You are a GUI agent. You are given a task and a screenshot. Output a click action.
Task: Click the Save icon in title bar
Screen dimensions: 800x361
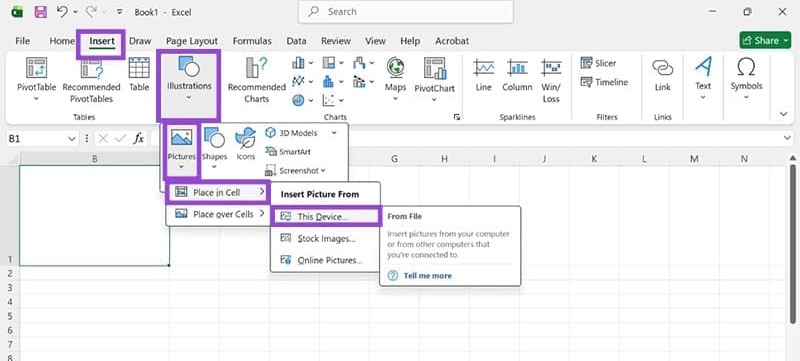40,12
